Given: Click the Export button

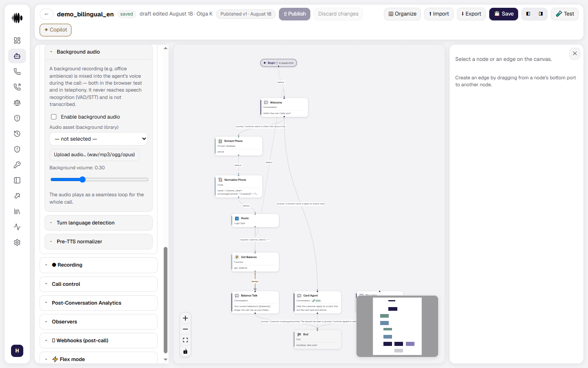Looking at the screenshot, I should click(471, 14).
